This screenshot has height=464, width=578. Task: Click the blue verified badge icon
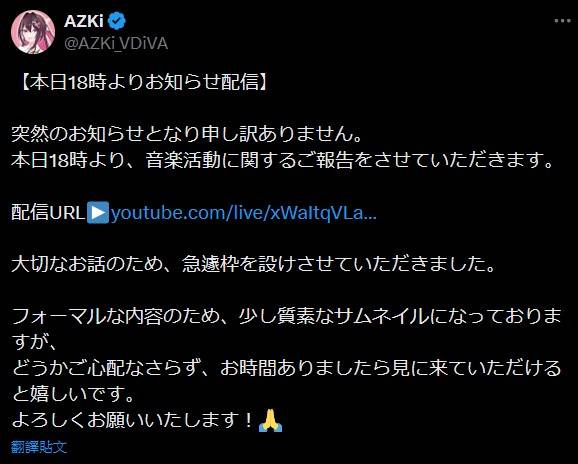pyautogui.click(x=117, y=21)
